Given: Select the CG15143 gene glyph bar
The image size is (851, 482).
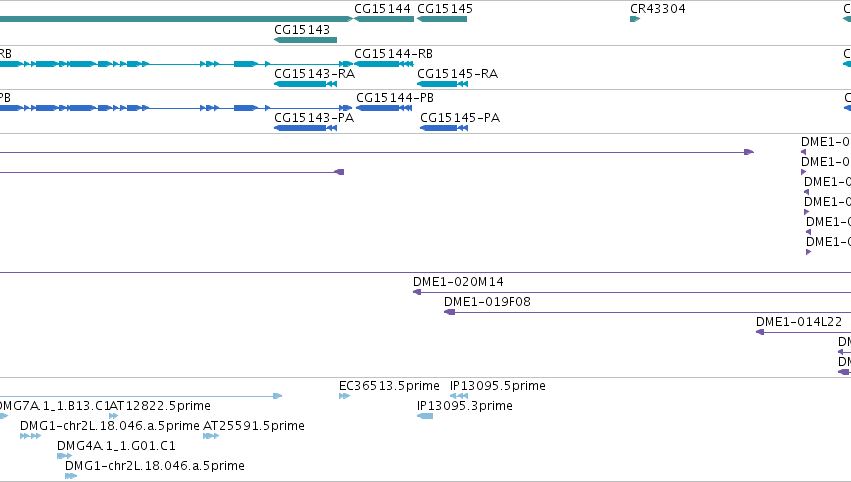Looking at the screenshot, I should [x=306, y=40].
